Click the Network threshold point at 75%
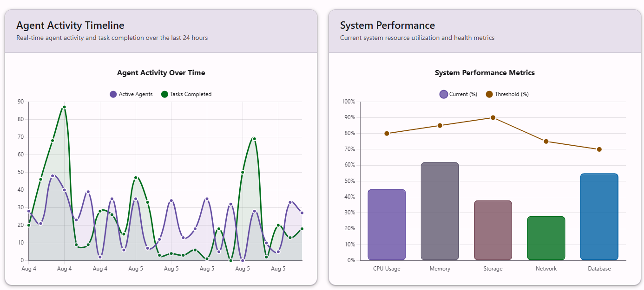644x290 pixels. click(546, 142)
